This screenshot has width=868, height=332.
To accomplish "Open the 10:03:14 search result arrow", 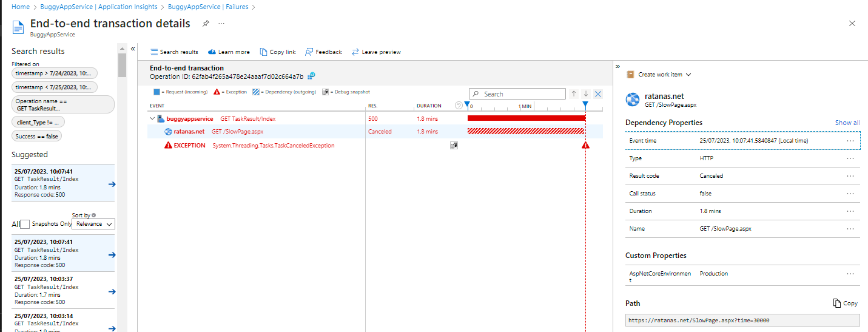I will click(x=112, y=328).
